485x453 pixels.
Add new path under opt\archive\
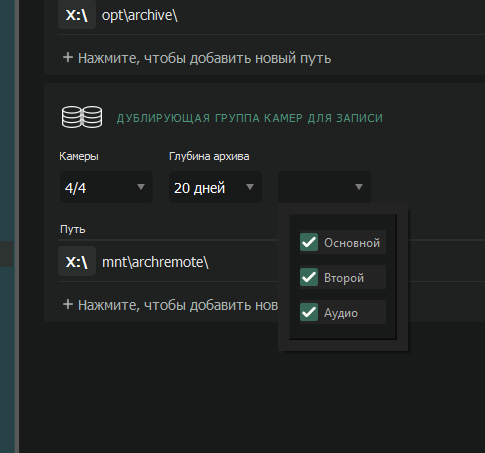pos(197,58)
